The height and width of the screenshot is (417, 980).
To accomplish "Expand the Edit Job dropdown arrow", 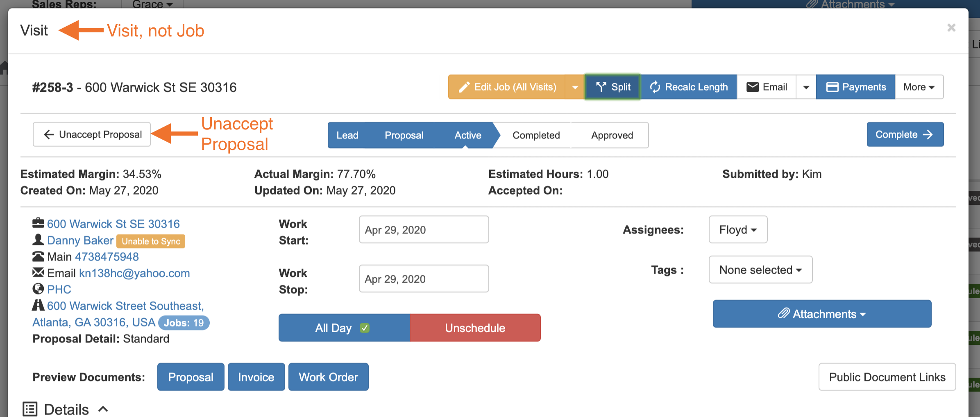I will 575,87.
